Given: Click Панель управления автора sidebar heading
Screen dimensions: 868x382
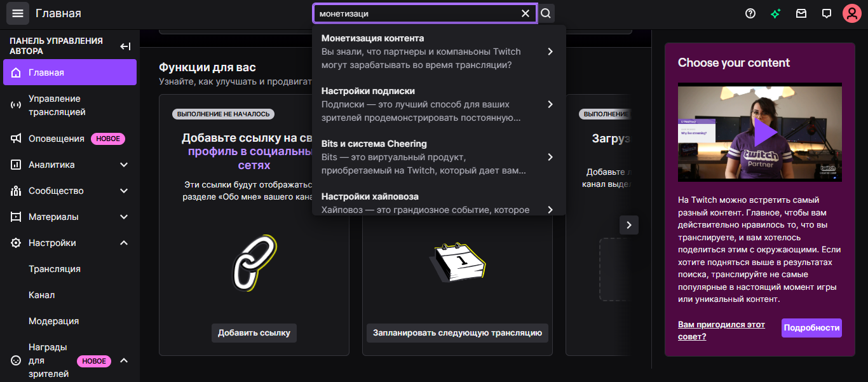Looking at the screenshot, I should pyautogui.click(x=56, y=46).
